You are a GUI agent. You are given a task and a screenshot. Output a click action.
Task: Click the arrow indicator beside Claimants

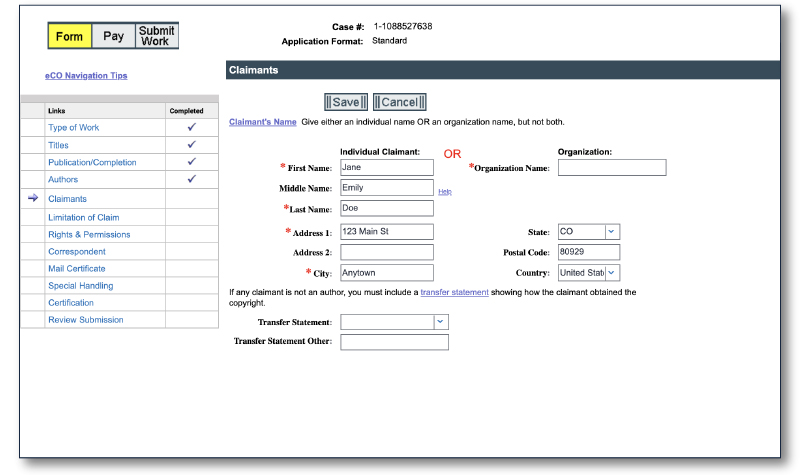pyautogui.click(x=33, y=199)
